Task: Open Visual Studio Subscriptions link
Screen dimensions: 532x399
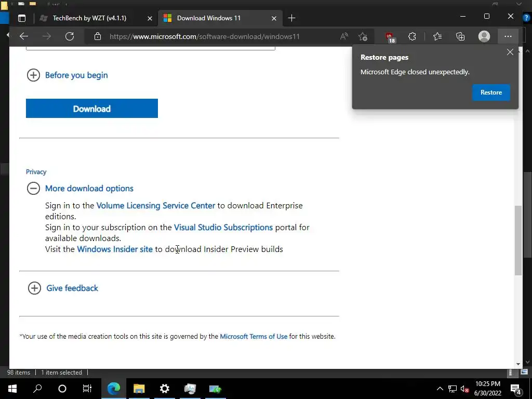Action: point(223,228)
